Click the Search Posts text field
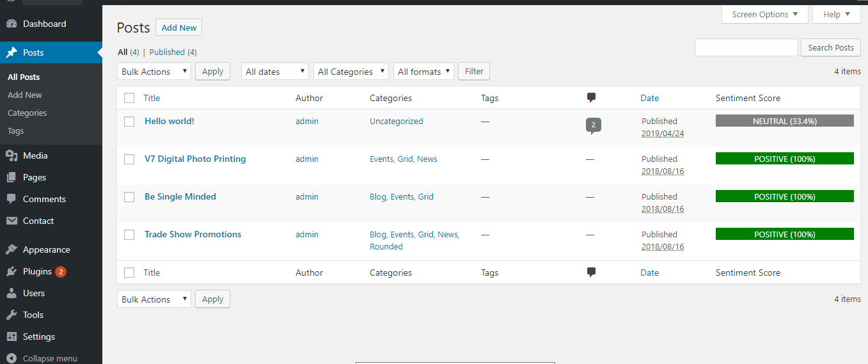Image resolution: width=868 pixels, height=364 pixels. (x=746, y=47)
